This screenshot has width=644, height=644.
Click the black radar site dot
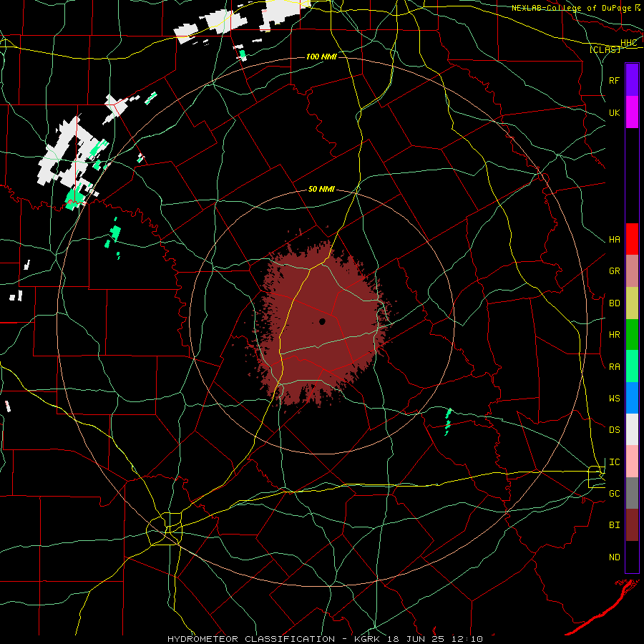[x=323, y=321]
